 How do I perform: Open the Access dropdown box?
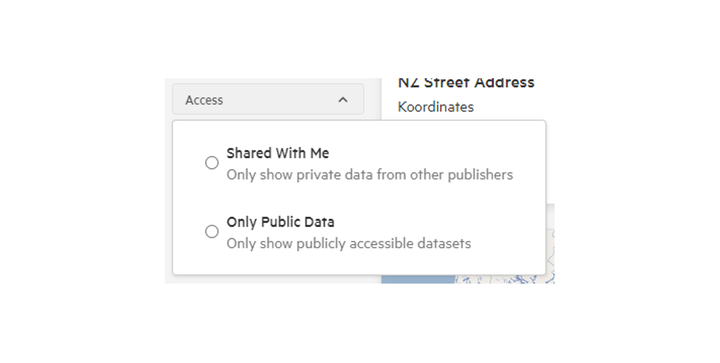pyautogui.click(x=268, y=99)
